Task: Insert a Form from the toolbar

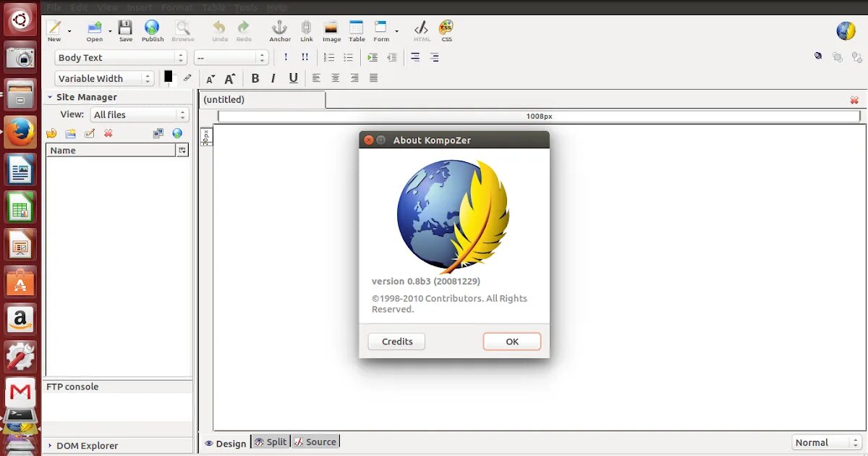Action: pyautogui.click(x=381, y=30)
